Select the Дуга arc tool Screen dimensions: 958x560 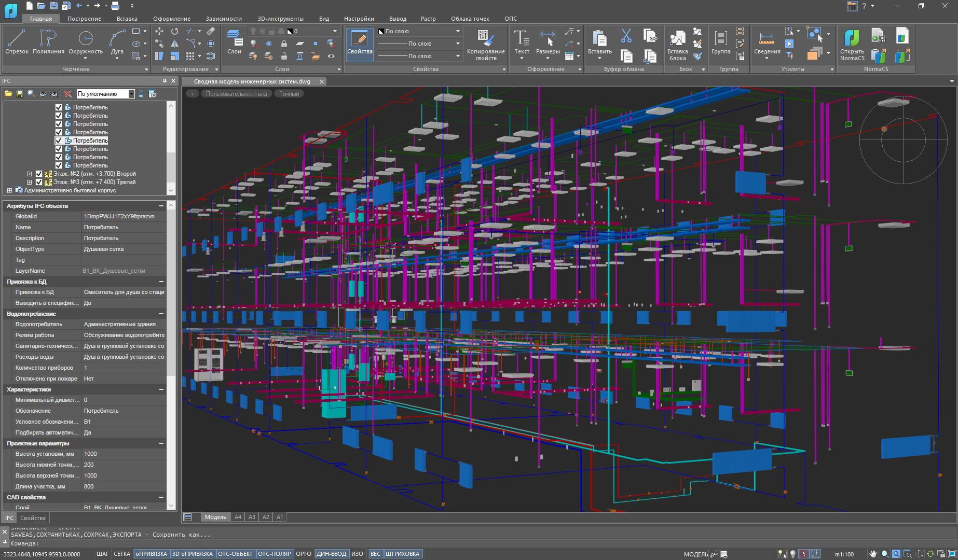pyautogui.click(x=117, y=44)
